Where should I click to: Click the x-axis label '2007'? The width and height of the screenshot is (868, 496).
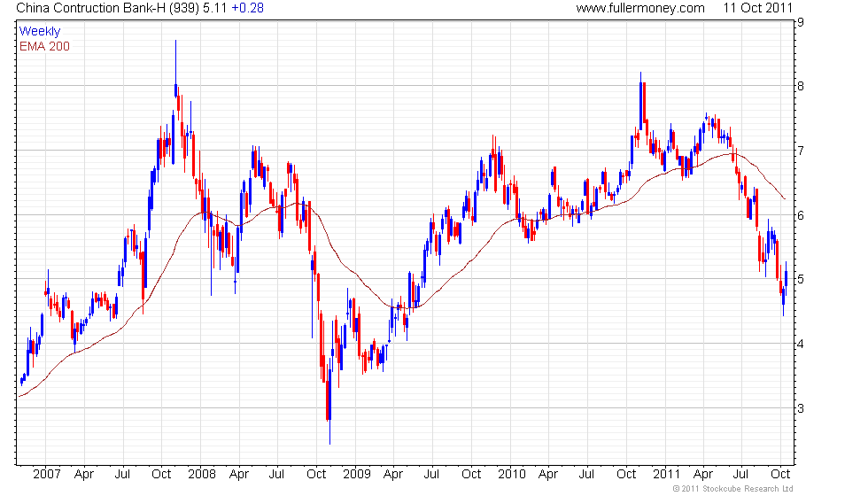tap(46, 475)
